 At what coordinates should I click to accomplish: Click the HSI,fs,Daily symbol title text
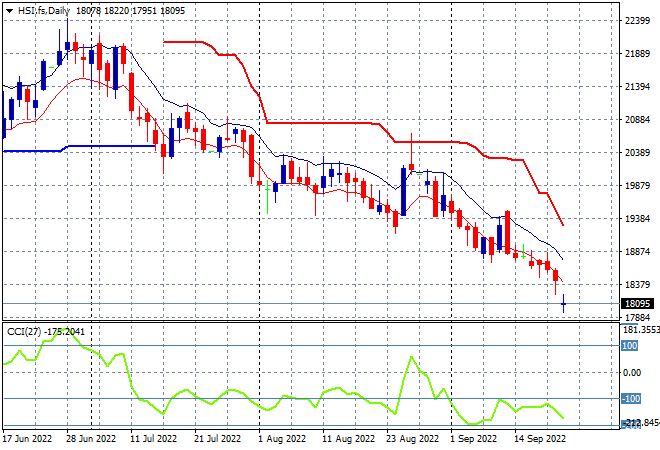point(43,11)
